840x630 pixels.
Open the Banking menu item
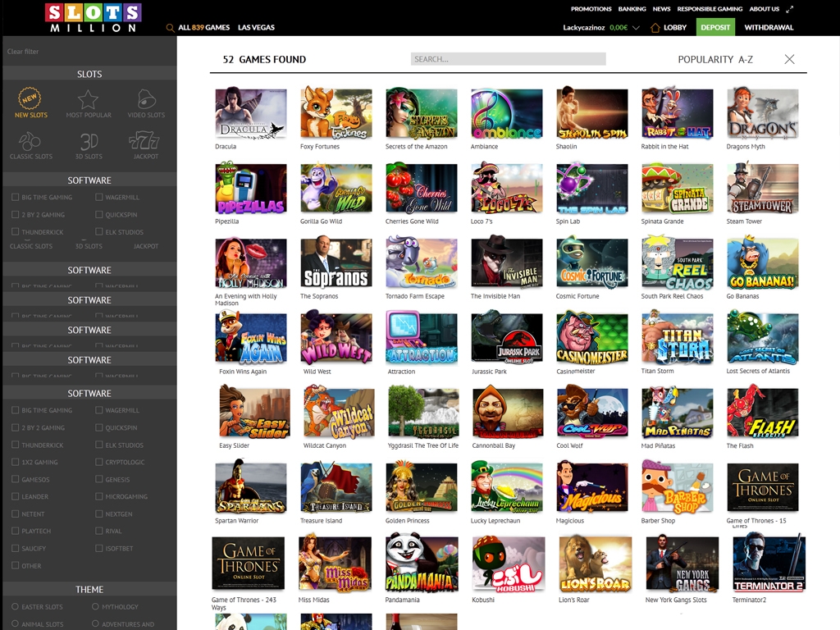(632, 9)
